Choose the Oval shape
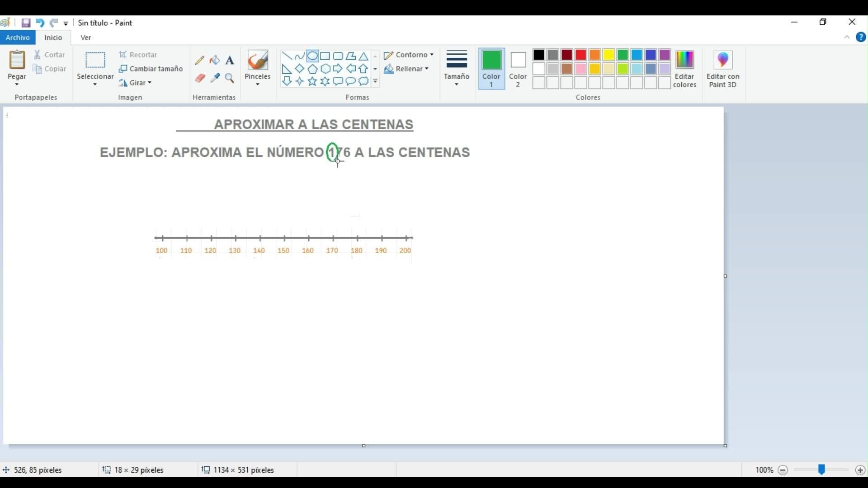Screen dimensions: 868x488 [312, 56]
